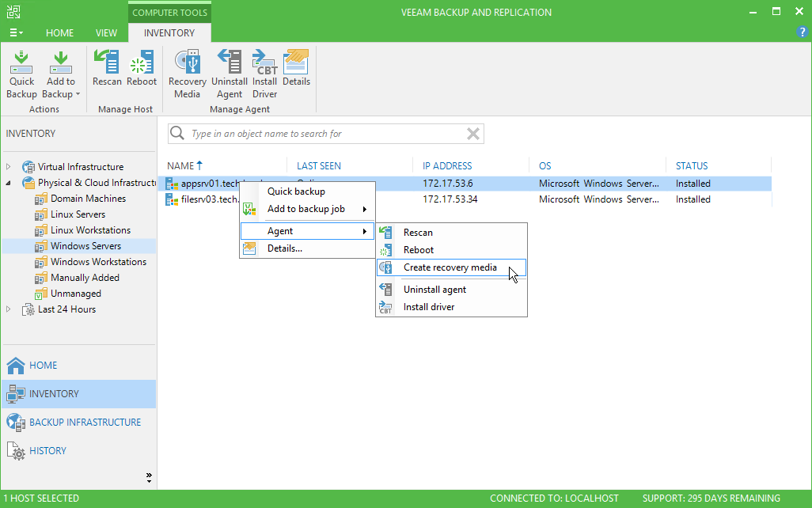Choose Create recovery media menu item
The image size is (812, 508).
(452, 267)
